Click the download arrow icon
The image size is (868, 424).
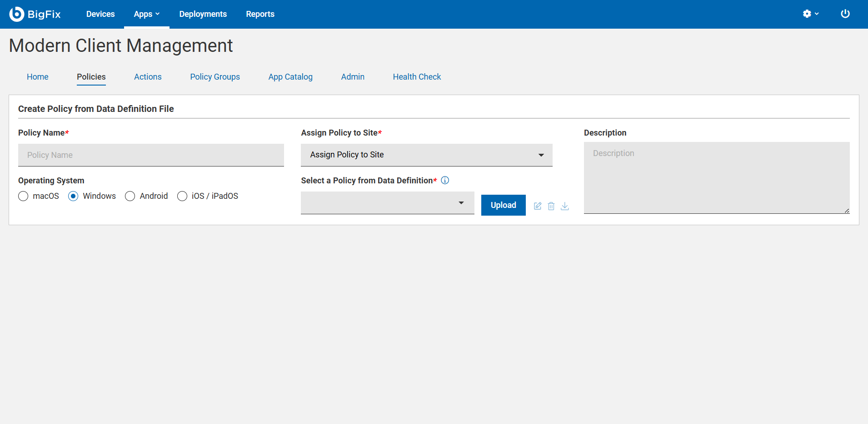point(565,206)
